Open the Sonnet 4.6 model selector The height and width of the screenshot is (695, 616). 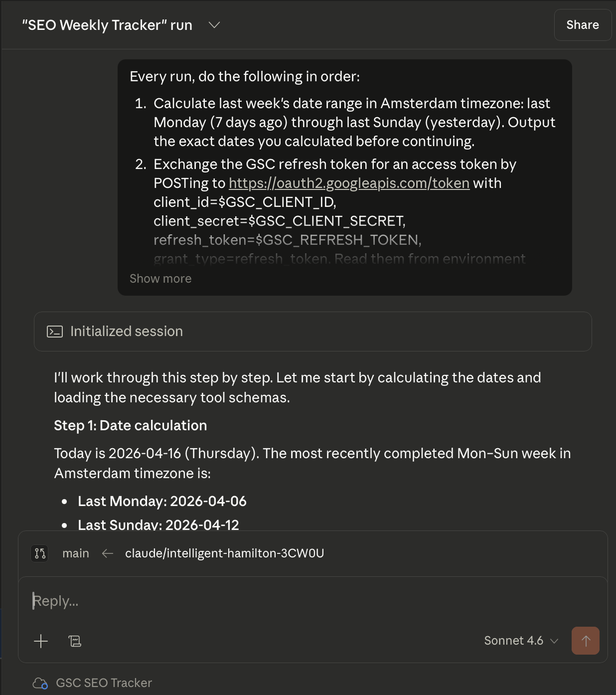coord(521,641)
